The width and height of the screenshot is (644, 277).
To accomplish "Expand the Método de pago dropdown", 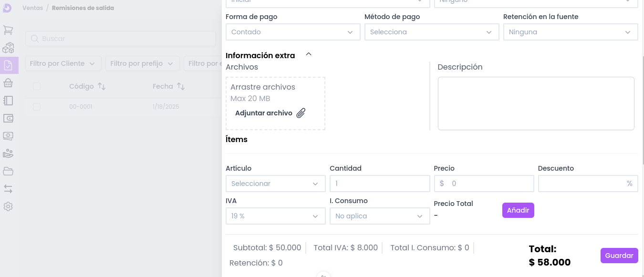I will point(431,32).
